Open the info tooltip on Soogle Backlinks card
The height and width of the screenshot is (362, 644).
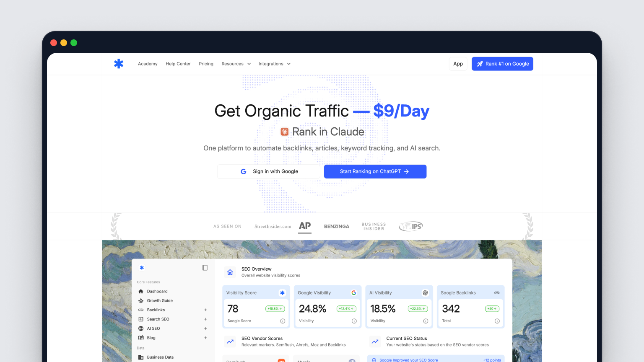[x=497, y=321]
